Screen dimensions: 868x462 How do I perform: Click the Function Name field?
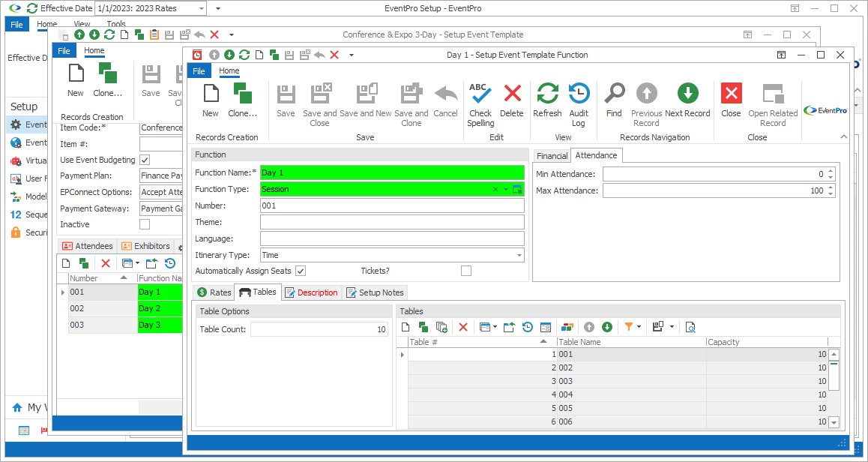tap(392, 172)
